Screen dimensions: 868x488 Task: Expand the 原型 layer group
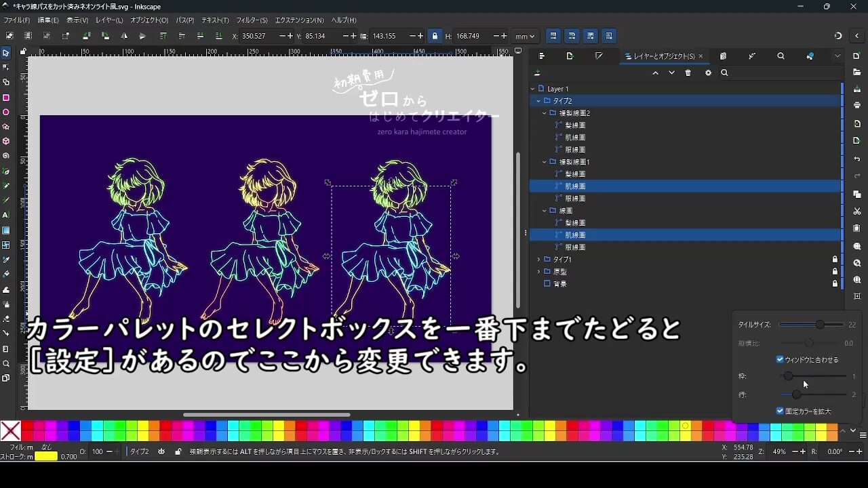[539, 272]
